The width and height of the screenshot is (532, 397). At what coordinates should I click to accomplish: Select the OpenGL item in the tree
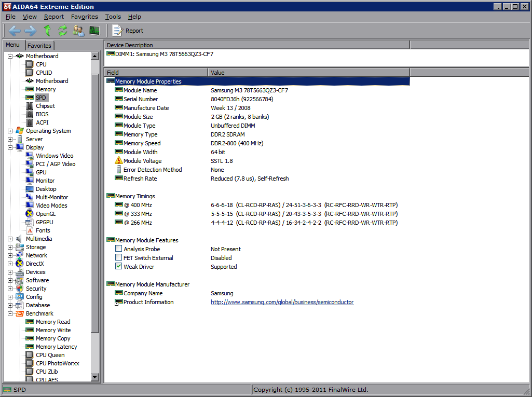45,214
